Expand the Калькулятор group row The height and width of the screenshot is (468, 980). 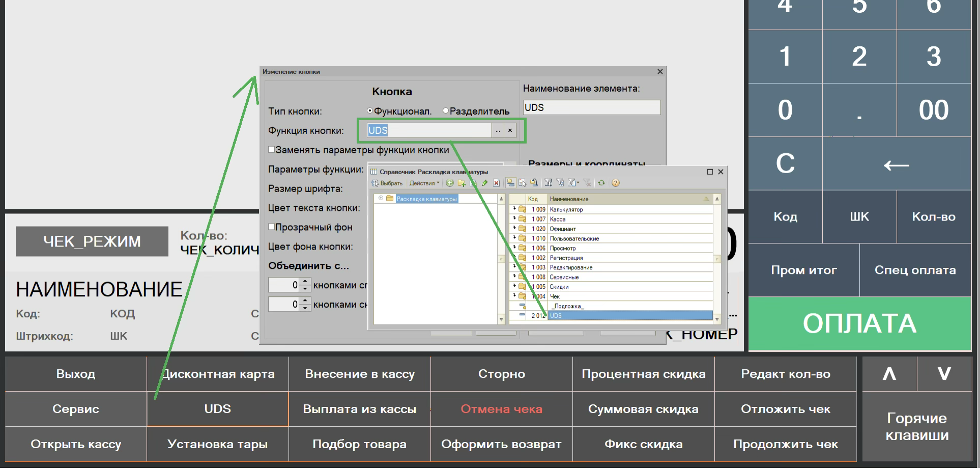[x=514, y=209]
